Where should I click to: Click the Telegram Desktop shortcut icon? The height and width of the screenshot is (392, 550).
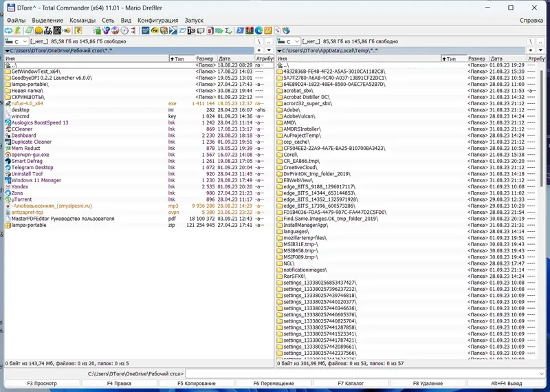coord(7,167)
